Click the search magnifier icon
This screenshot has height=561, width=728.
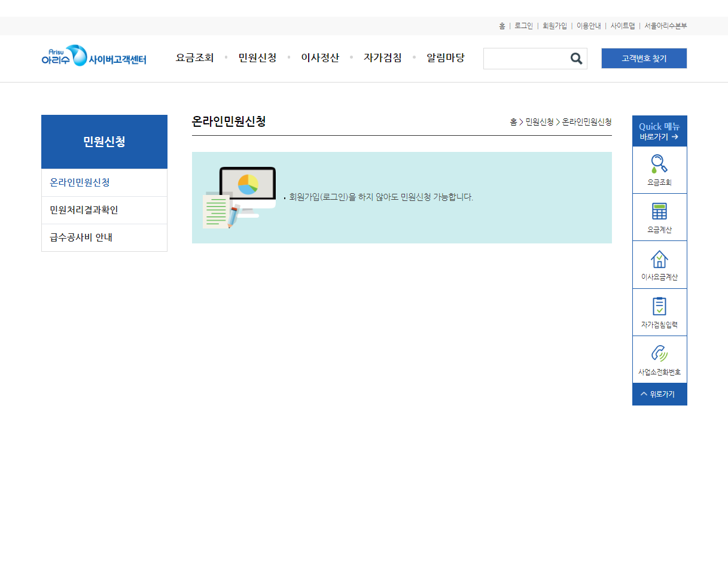(x=576, y=59)
